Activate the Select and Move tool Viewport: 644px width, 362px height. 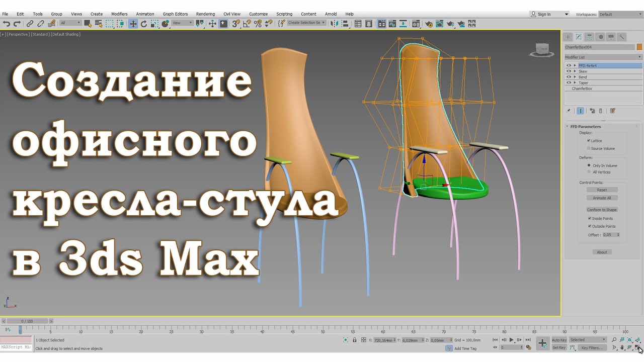click(x=133, y=23)
